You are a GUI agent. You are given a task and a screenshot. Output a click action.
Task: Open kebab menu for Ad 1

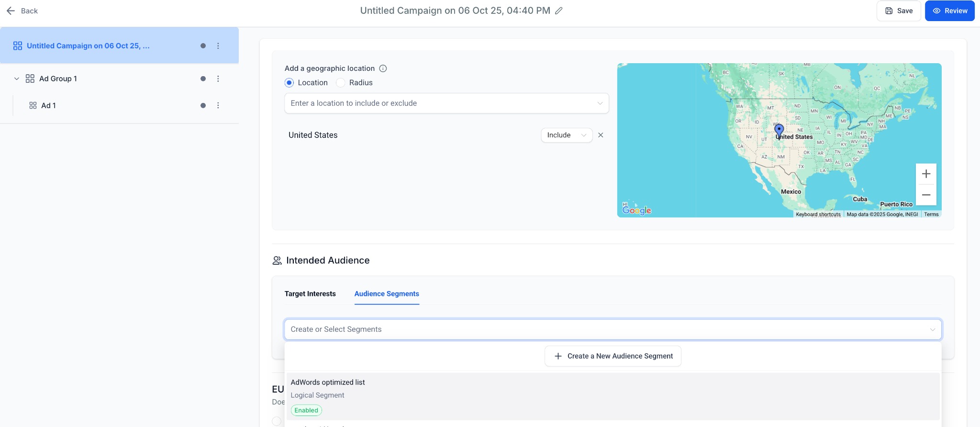coord(218,105)
